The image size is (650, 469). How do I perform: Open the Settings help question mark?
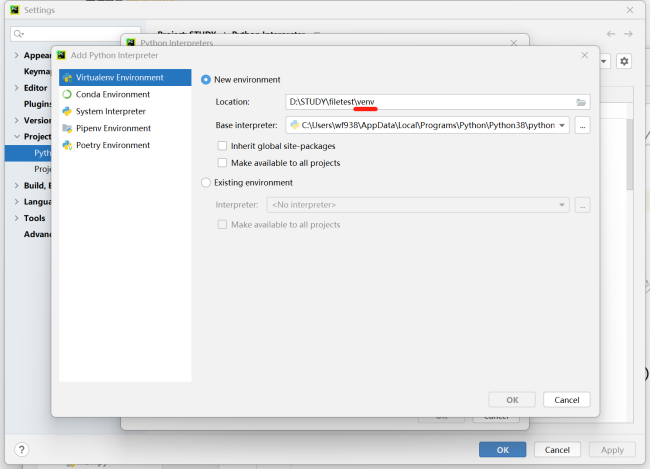tap(22, 450)
